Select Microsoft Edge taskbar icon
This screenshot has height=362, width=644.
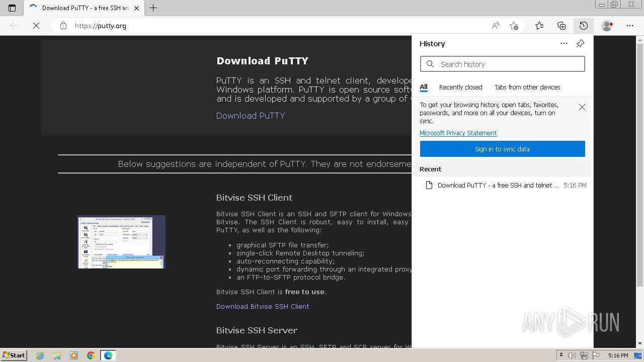[108, 355]
